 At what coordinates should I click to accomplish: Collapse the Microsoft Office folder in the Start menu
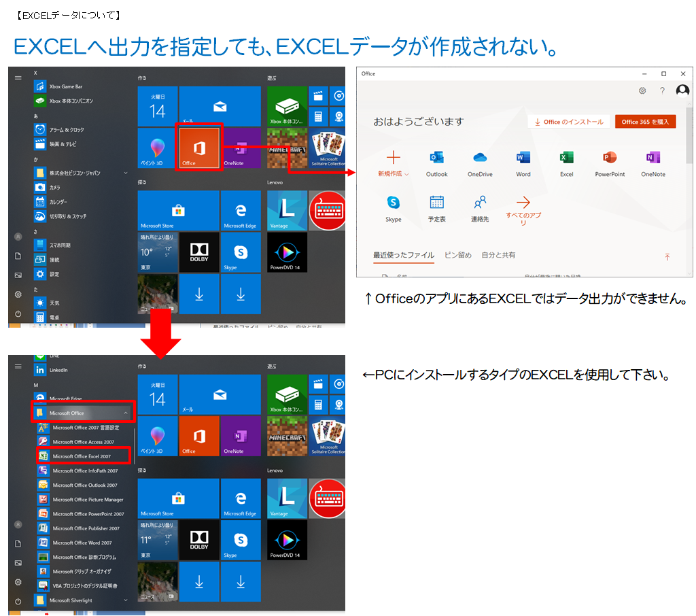click(x=126, y=413)
